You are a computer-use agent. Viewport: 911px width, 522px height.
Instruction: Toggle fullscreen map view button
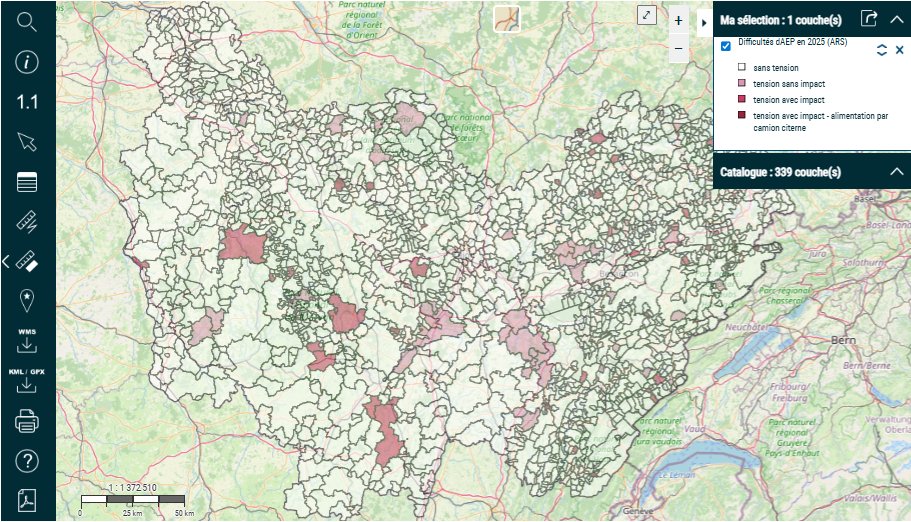[x=648, y=16]
